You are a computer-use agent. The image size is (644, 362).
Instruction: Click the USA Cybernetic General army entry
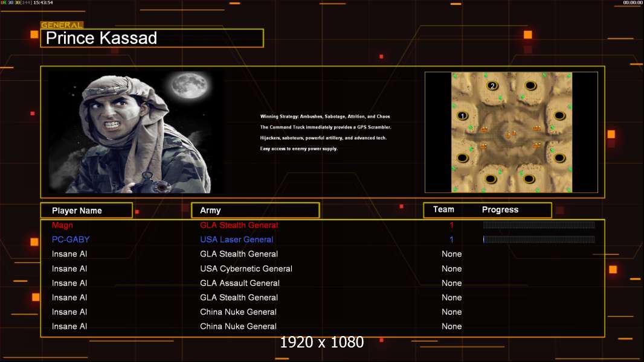coord(246,268)
